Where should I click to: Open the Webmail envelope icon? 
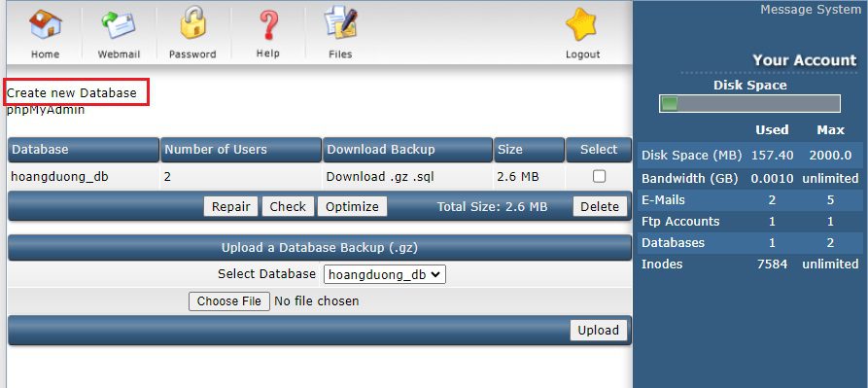coord(119,25)
